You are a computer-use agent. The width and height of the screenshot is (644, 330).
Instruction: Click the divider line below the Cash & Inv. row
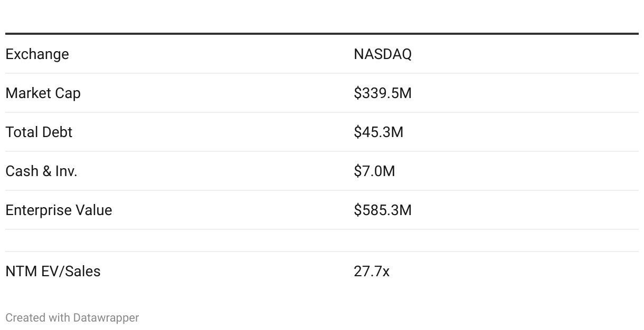pyautogui.click(x=322, y=190)
